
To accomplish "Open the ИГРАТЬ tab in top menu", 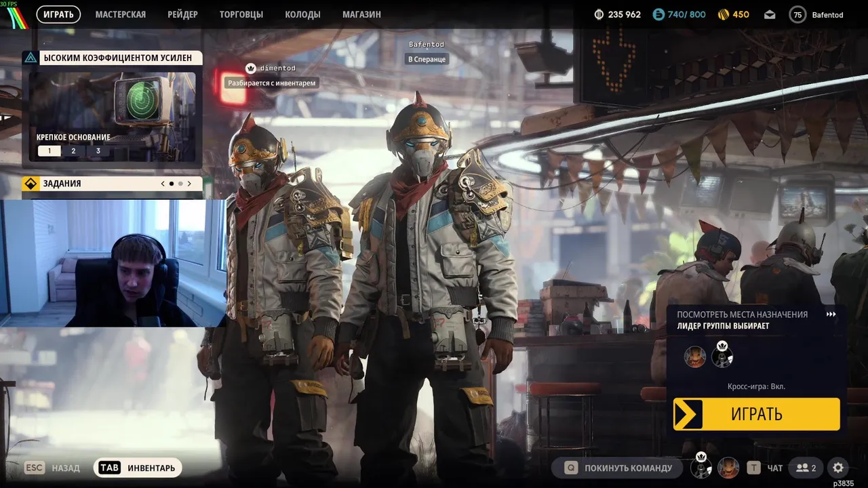I will 58,14.
